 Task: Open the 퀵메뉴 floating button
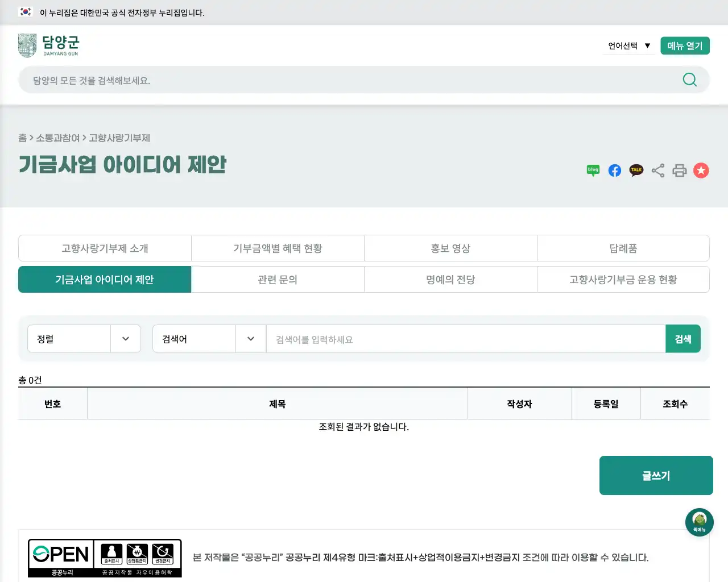click(700, 522)
